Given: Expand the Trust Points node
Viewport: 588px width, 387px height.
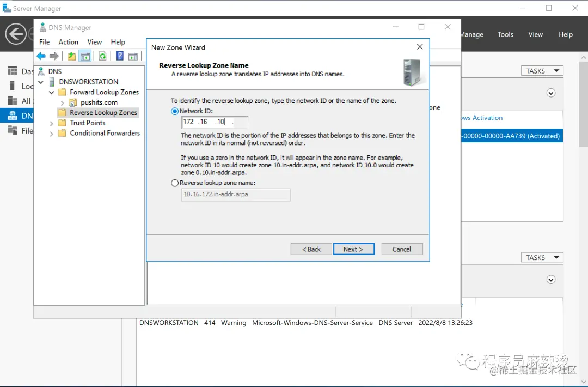Looking at the screenshot, I should pyautogui.click(x=51, y=123).
